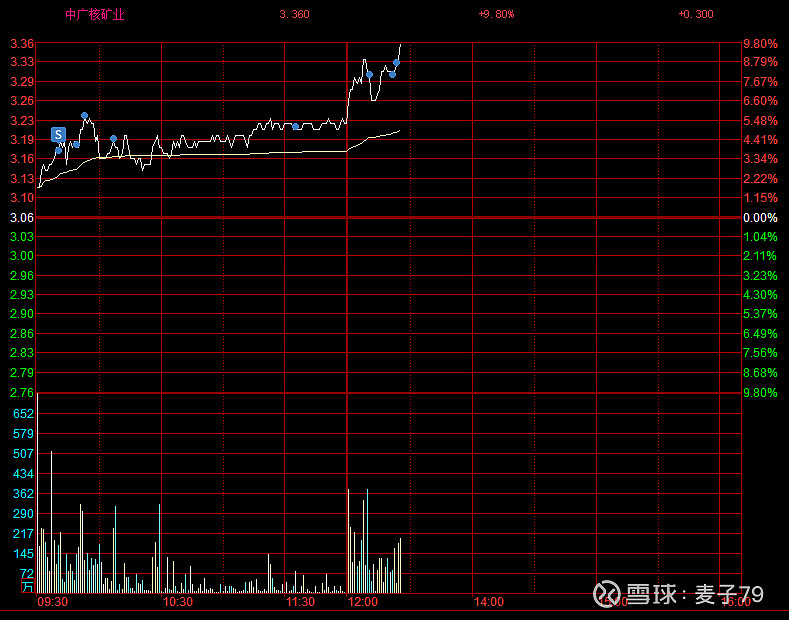The width and height of the screenshot is (789, 620).
Task: Select the 8.79% percentage axis label
Action: click(760, 62)
